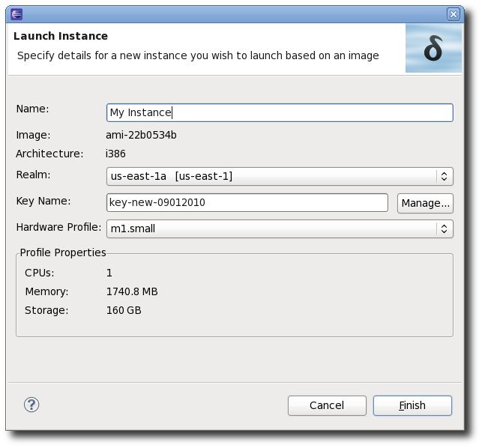Click the Eclipse icon in the title bar
The image size is (482, 448).
[x=16, y=14]
